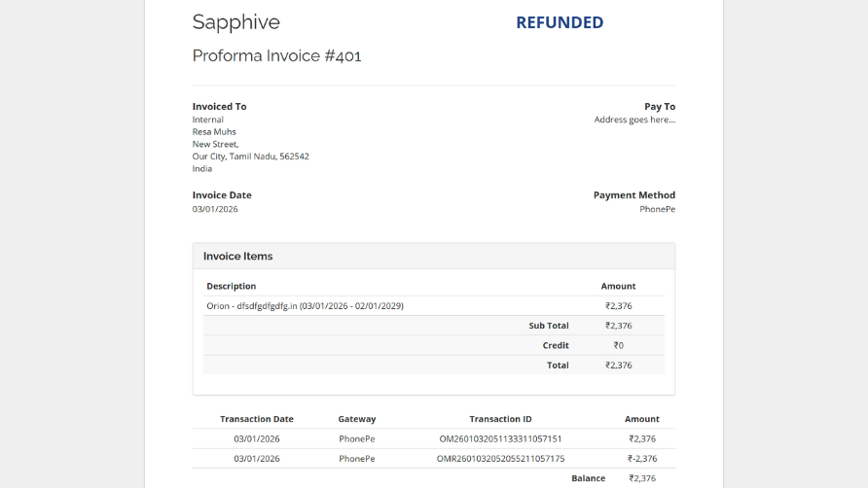Screen dimensions: 868x488
Task: Click the Payment Method label
Action: tap(633, 195)
